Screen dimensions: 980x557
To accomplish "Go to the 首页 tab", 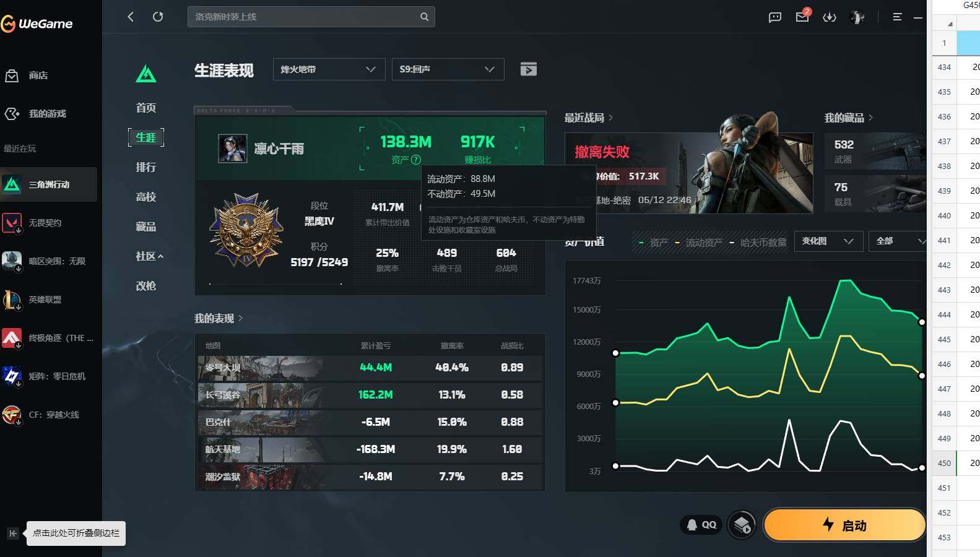I will [x=146, y=108].
